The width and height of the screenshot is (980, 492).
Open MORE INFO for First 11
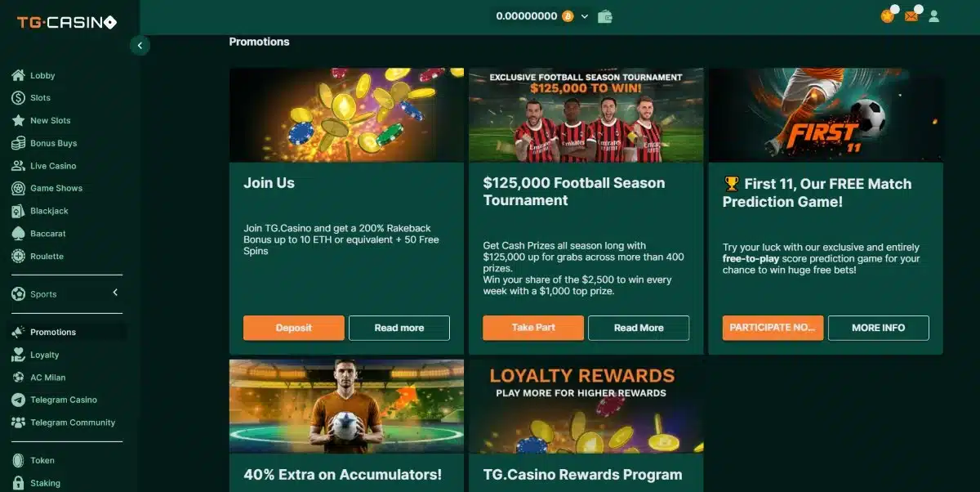click(x=879, y=328)
